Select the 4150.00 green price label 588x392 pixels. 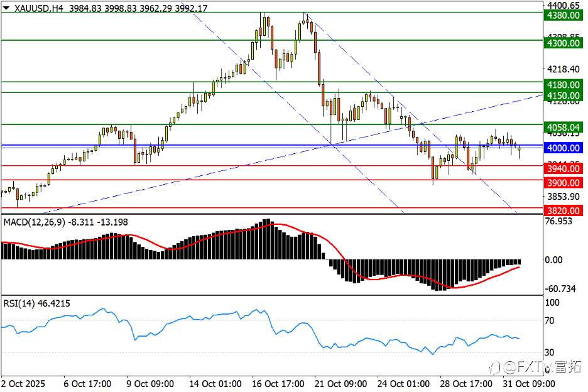click(563, 95)
